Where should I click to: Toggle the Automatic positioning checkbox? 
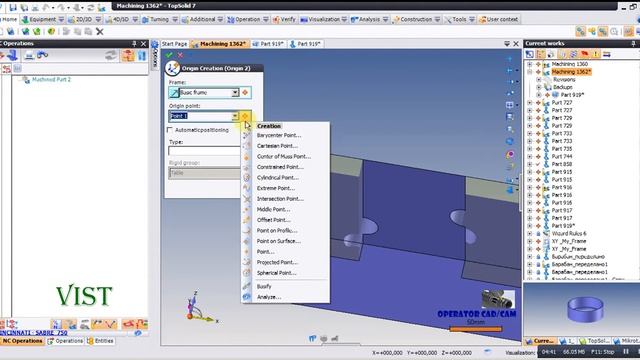click(x=170, y=130)
